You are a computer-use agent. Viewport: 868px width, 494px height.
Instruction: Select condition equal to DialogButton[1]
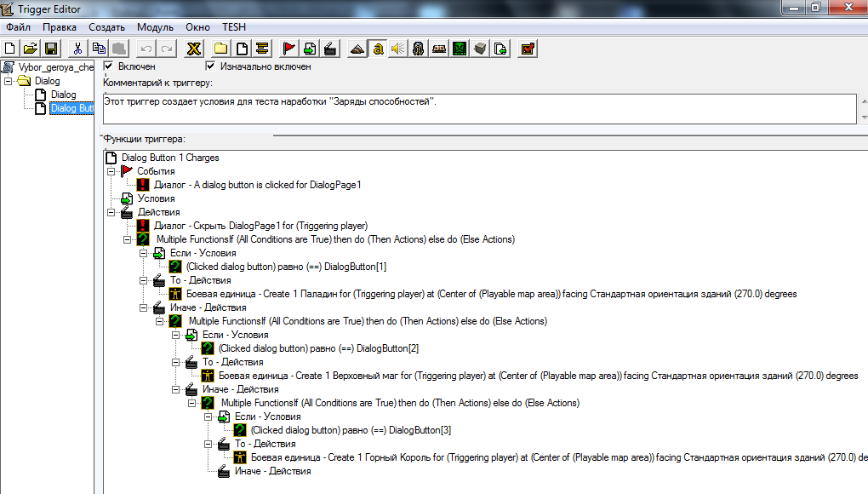point(286,267)
